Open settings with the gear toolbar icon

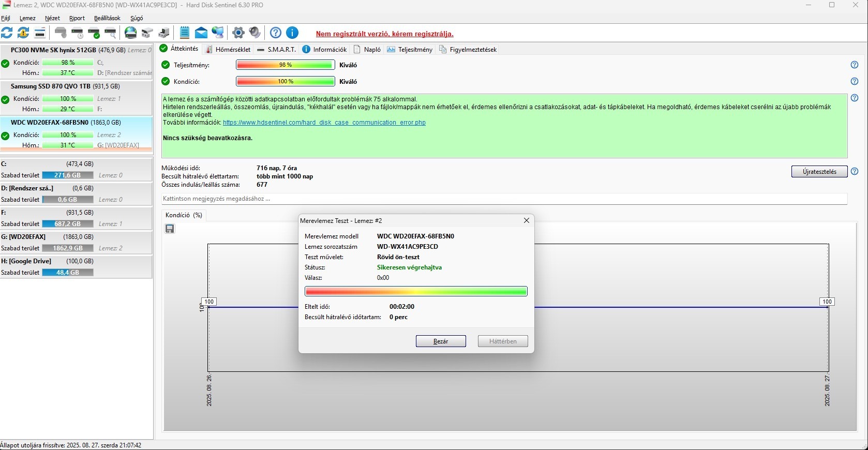238,33
